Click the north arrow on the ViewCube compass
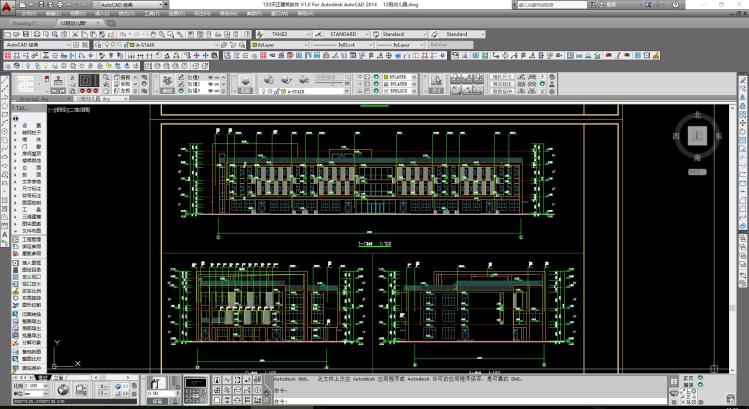This screenshot has height=409, width=749. point(699,113)
